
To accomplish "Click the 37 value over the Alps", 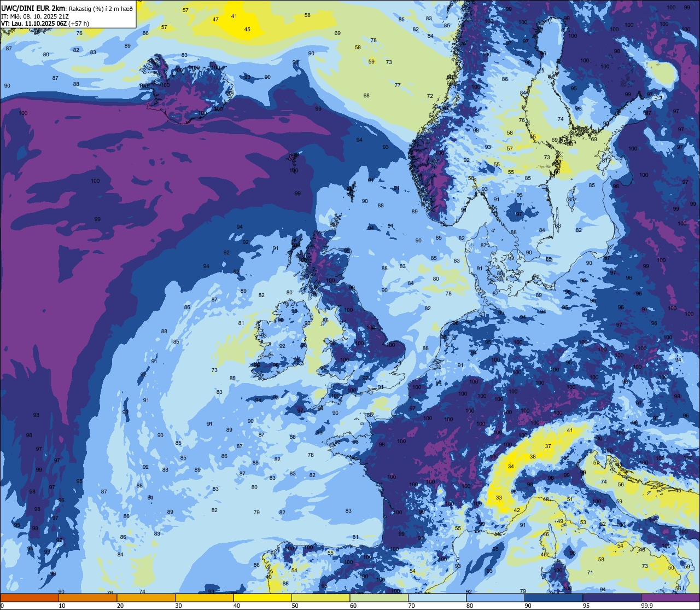I will tap(548, 447).
